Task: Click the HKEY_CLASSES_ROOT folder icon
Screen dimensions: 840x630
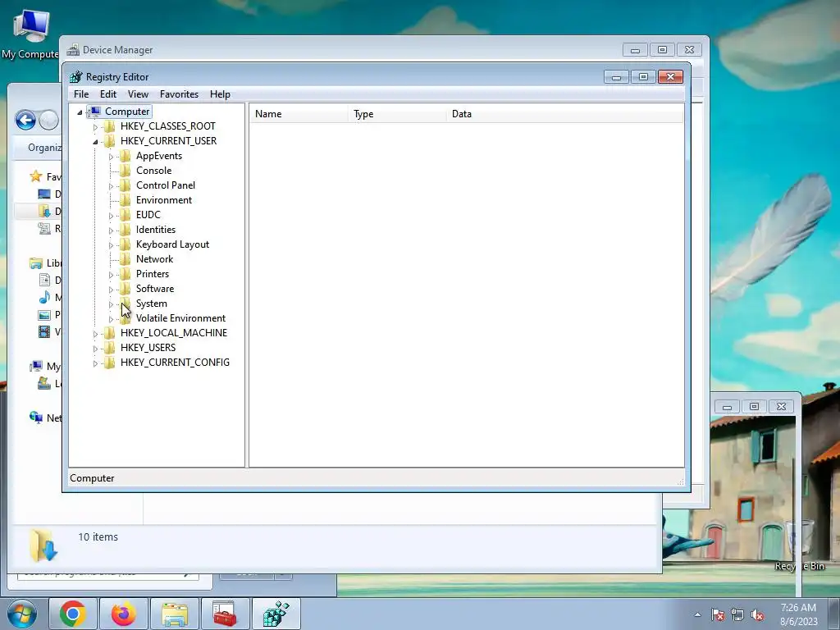Action: point(109,126)
